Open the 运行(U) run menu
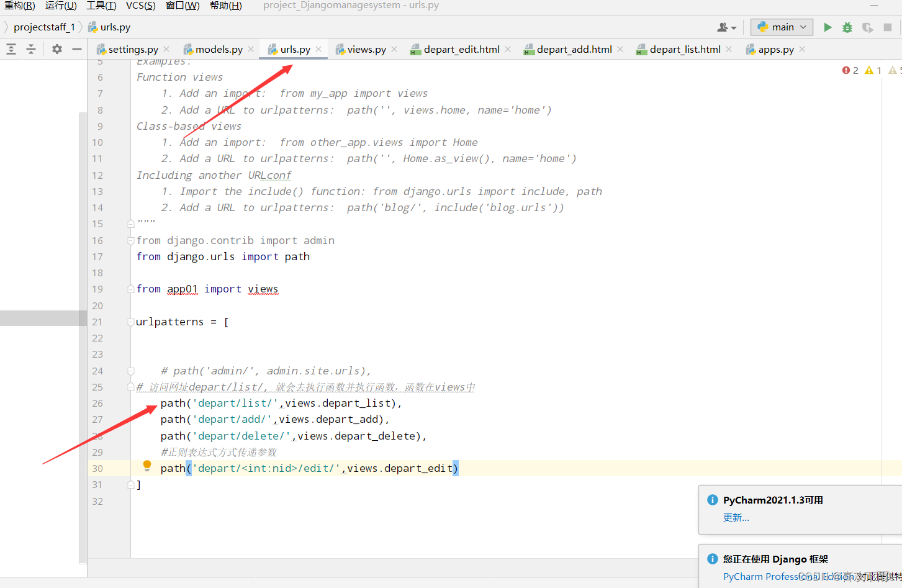Screen dimensions: 902x588 pos(61,6)
